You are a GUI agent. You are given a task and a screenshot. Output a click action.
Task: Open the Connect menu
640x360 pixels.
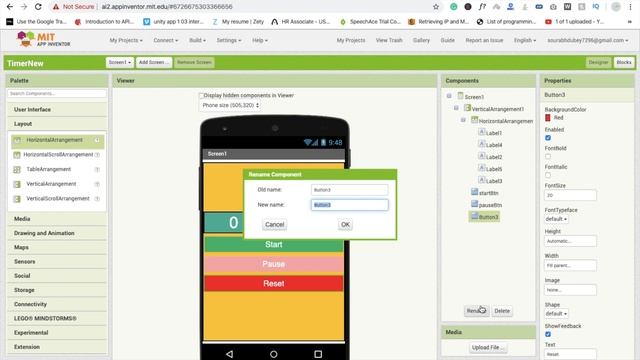click(166, 40)
